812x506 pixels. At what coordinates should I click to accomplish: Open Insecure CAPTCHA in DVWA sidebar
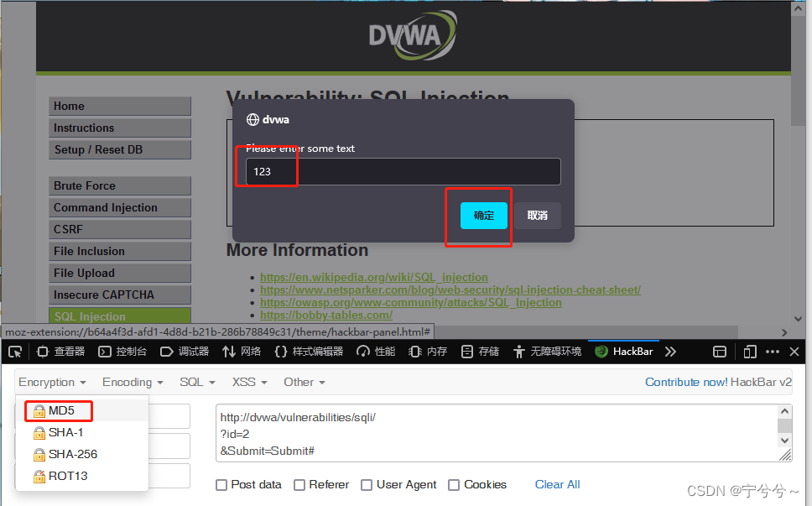[120, 295]
